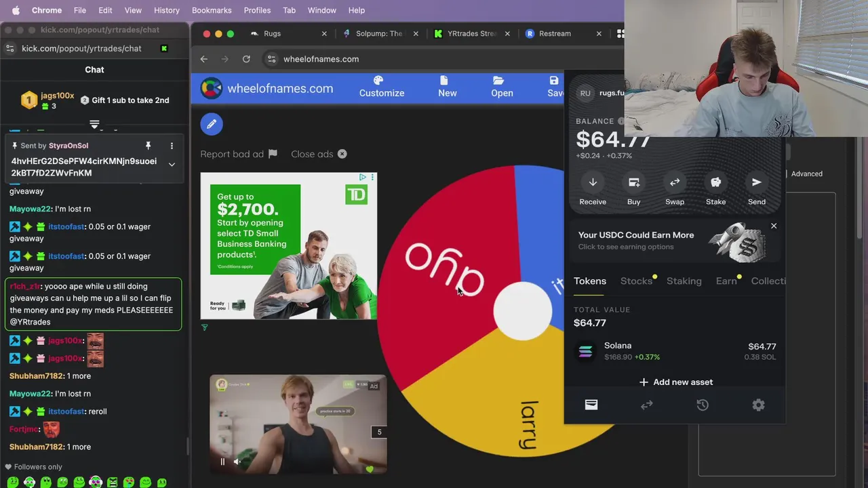Click the info icon next to BALANCE
This screenshot has width=868, height=488.
pos(621,121)
